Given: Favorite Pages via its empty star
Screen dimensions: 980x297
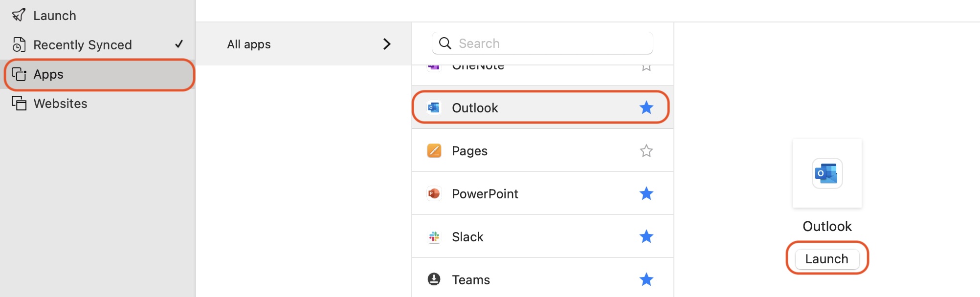Looking at the screenshot, I should tap(646, 150).
